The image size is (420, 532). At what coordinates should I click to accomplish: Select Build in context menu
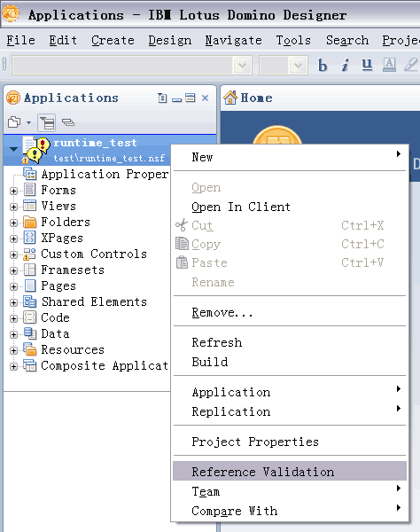(290, 362)
